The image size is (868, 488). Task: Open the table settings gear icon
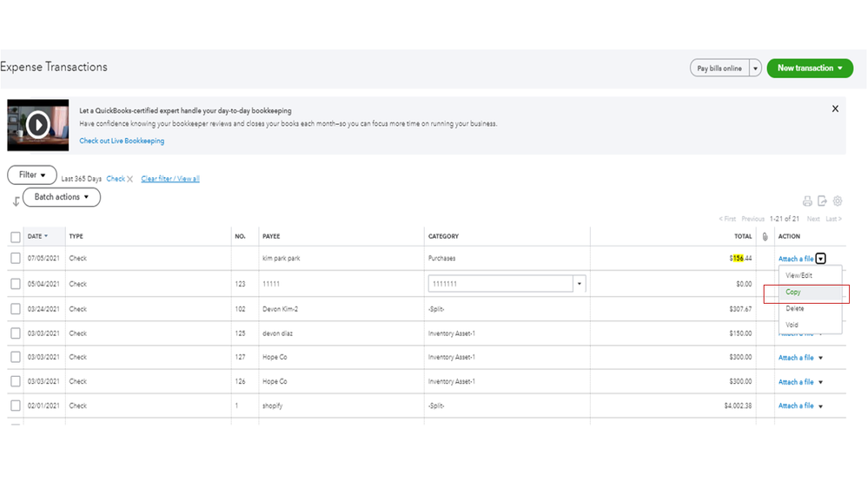click(838, 201)
